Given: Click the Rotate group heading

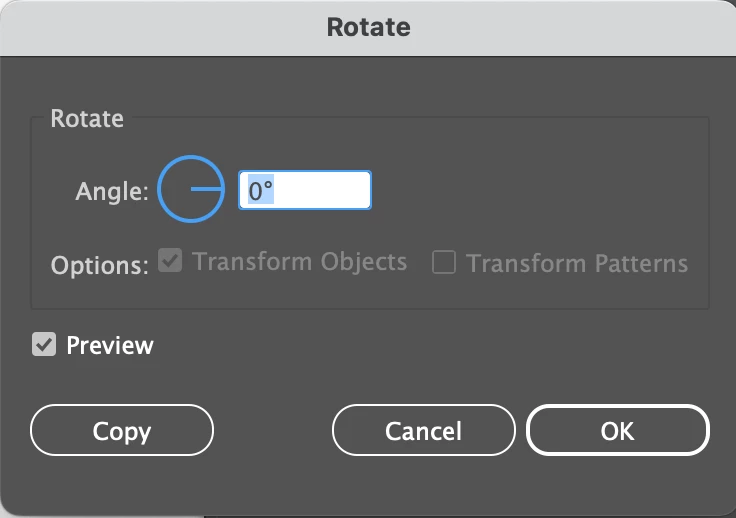Looking at the screenshot, I should point(87,118).
